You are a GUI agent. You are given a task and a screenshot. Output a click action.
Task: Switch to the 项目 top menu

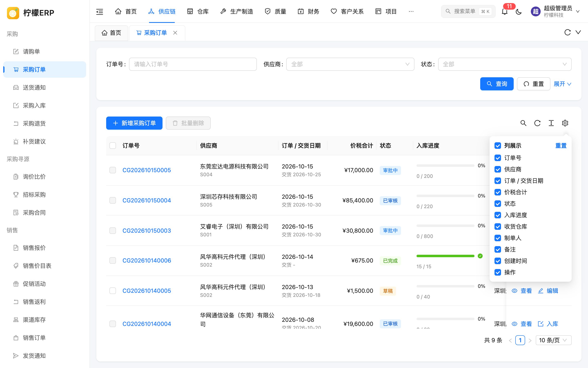[x=386, y=11]
